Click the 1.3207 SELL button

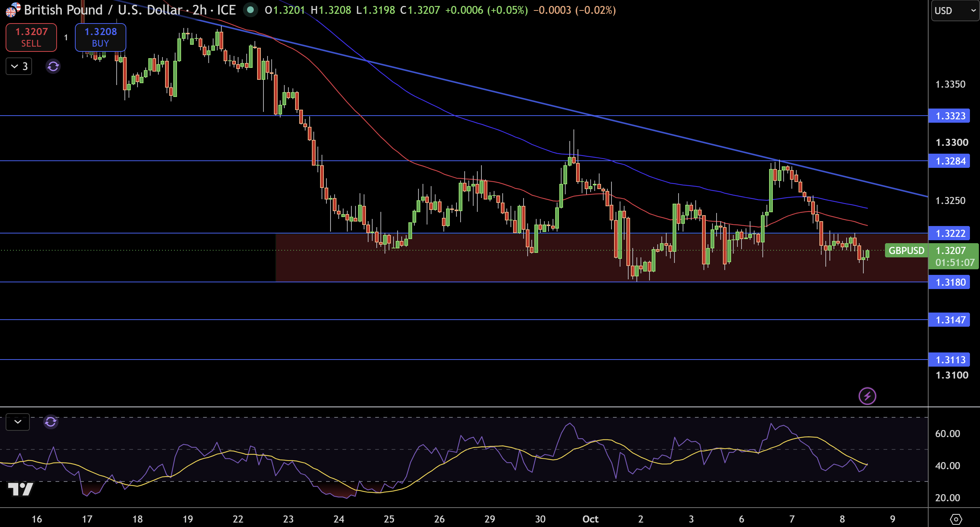tap(31, 37)
